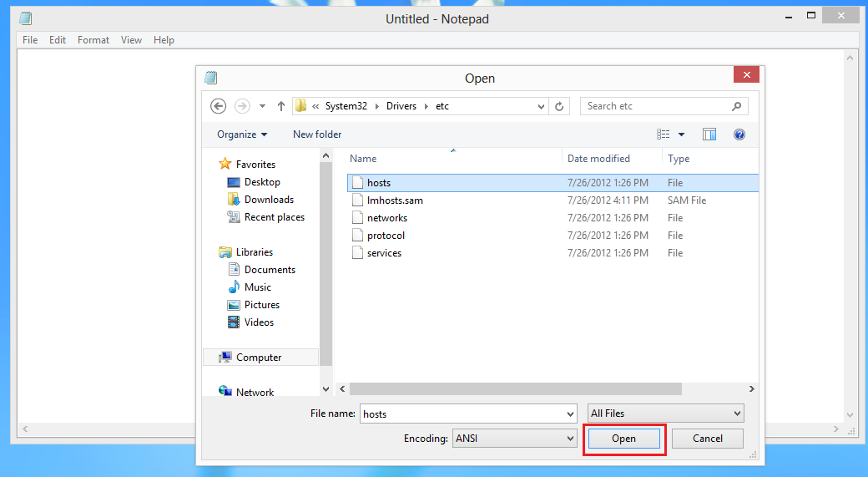Viewport: 868px width, 477px height.
Task: Click the lmhosts.sam file icon
Action: click(x=357, y=200)
